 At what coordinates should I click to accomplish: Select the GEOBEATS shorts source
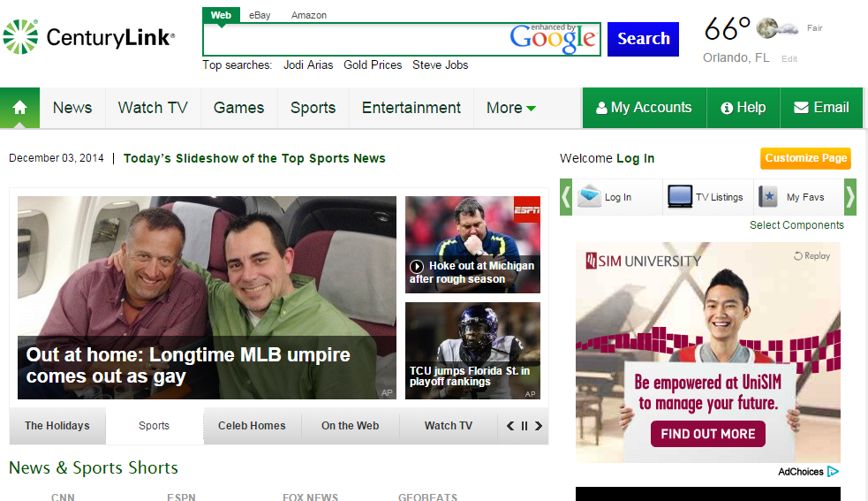tap(427, 497)
